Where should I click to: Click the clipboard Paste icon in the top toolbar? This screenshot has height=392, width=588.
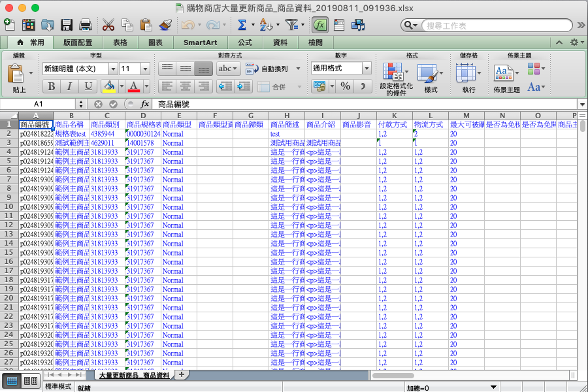point(146,25)
